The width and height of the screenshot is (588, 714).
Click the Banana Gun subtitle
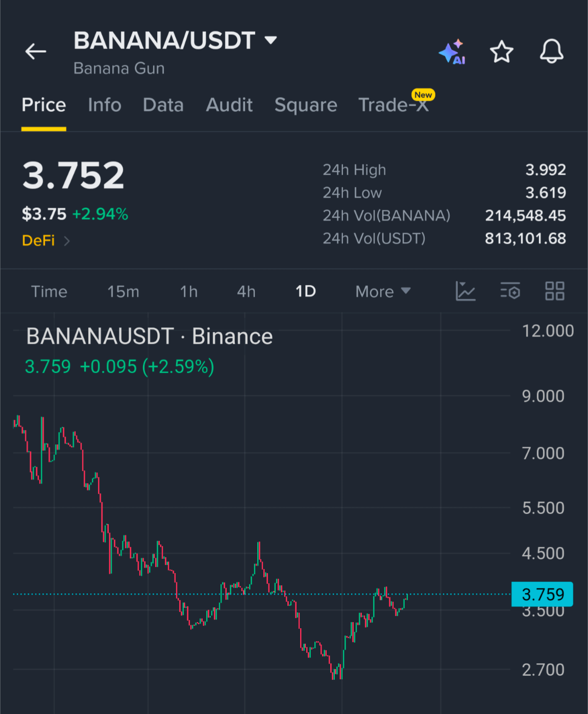[x=119, y=68]
